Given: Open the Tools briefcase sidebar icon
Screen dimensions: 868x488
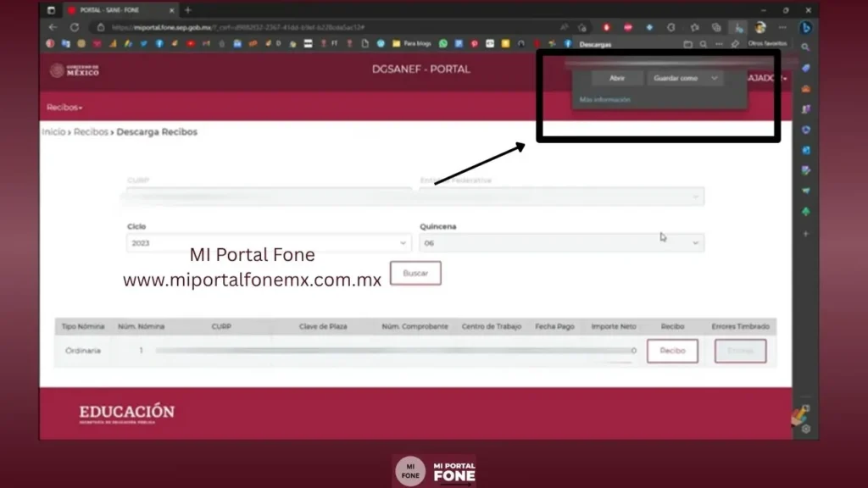Looking at the screenshot, I should (806, 88).
